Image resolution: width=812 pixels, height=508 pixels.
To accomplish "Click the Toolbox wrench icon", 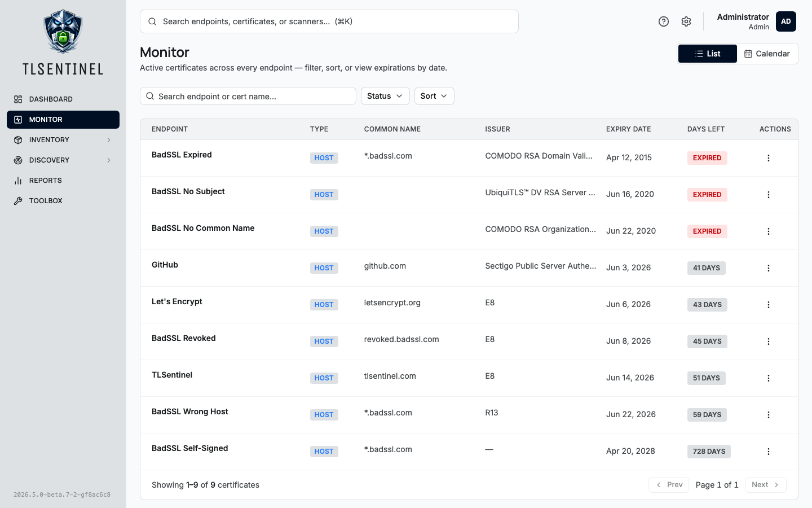I will (x=18, y=201).
